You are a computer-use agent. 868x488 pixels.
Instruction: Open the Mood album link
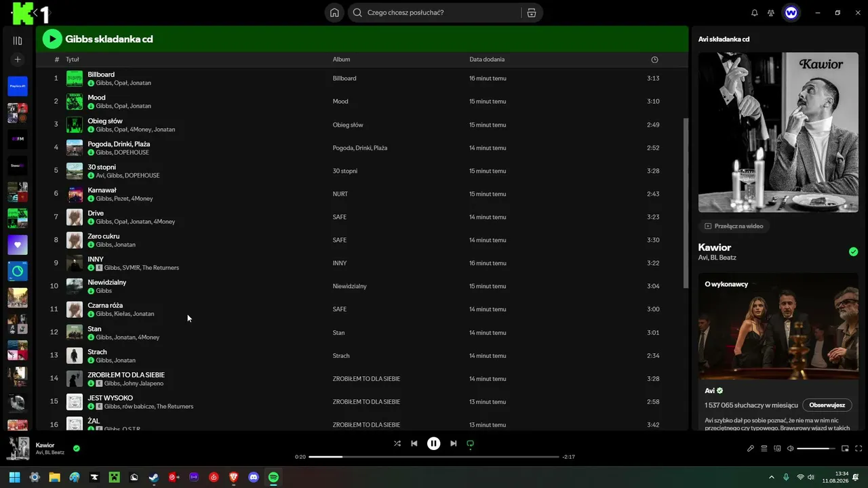(340, 102)
